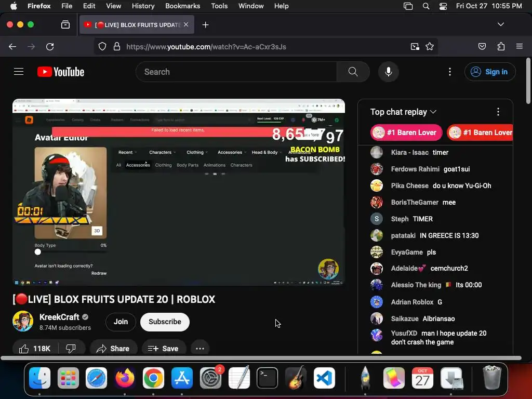Open the View menu

click(x=113, y=6)
